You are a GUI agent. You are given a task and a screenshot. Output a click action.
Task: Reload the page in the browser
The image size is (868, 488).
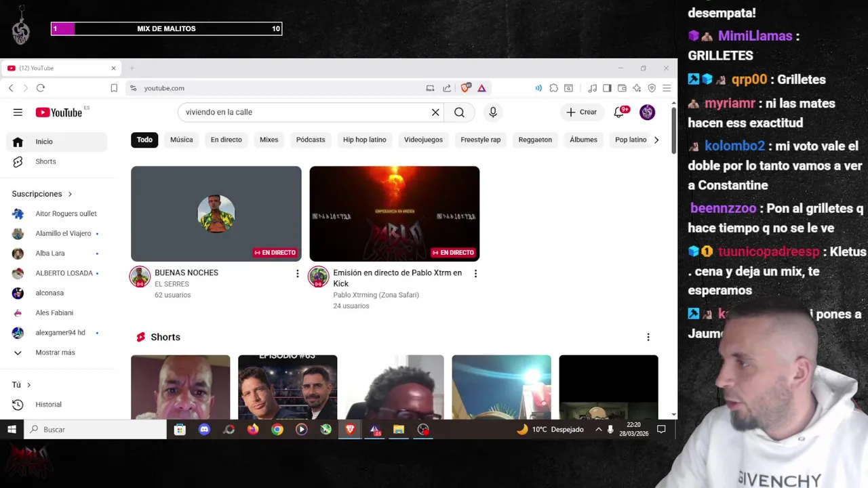tap(41, 88)
